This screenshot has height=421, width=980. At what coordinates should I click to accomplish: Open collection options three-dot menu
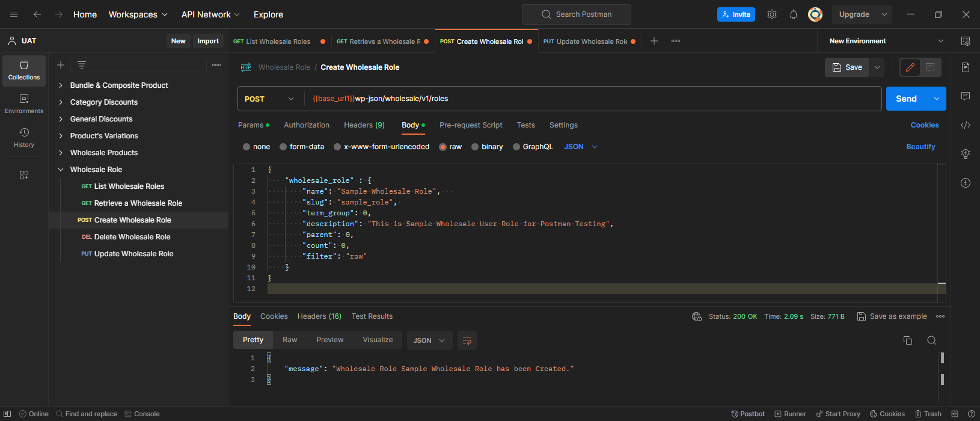click(216, 65)
